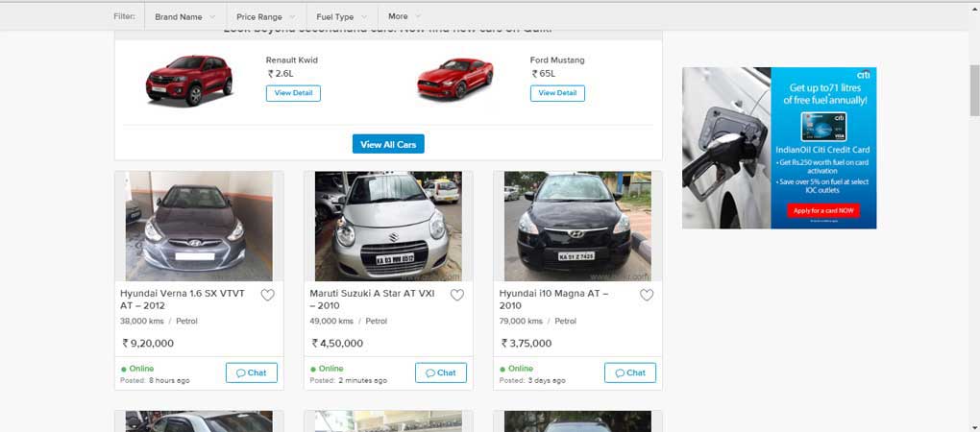The width and height of the screenshot is (980, 432).
Task: Open the Price Range filter dropdown
Action: click(x=266, y=17)
